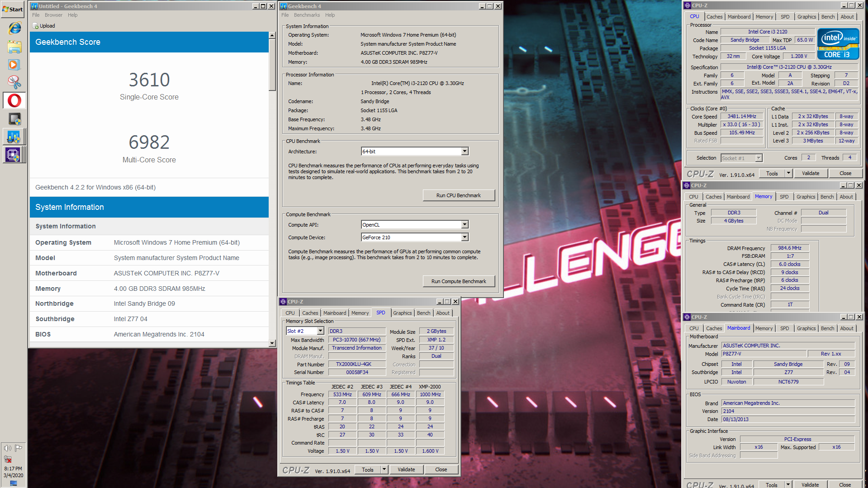Switch to Caches tab in CPU-Z CPU window
This screenshot has width=868, height=488.
(x=715, y=17)
